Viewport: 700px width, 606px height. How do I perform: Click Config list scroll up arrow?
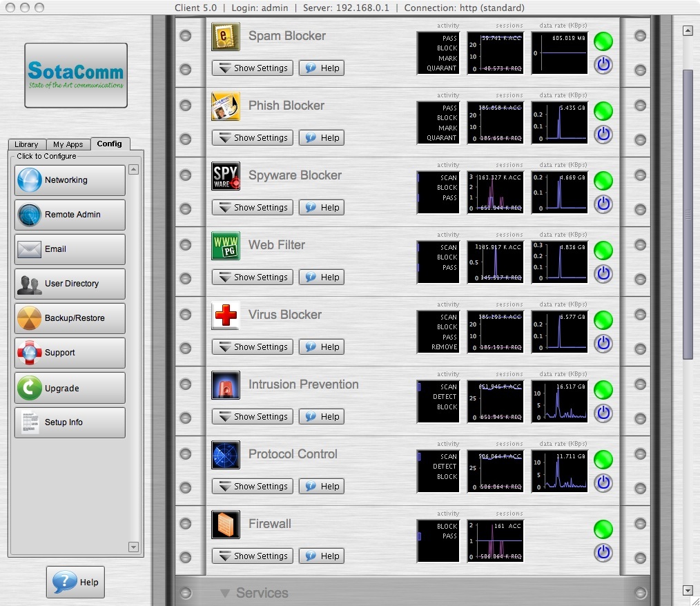tap(133, 170)
